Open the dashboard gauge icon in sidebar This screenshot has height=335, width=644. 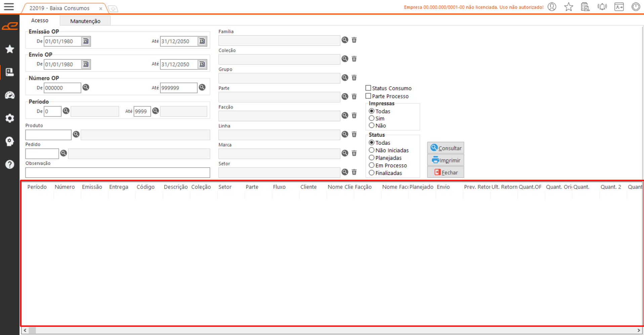click(x=10, y=95)
